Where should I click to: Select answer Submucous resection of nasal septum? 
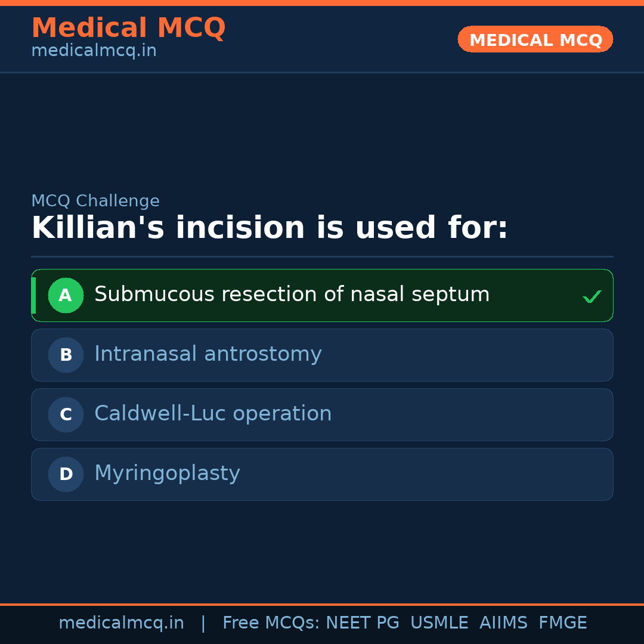[292, 295]
